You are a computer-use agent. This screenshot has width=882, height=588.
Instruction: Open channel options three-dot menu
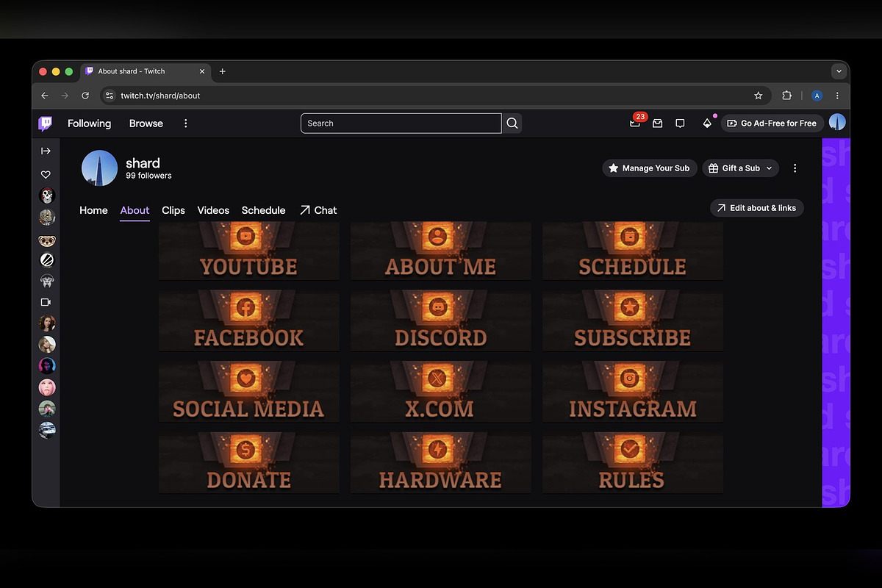click(795, 168)
